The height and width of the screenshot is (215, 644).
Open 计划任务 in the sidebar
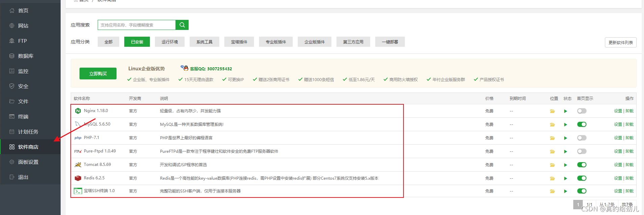(x=30, y=132)
